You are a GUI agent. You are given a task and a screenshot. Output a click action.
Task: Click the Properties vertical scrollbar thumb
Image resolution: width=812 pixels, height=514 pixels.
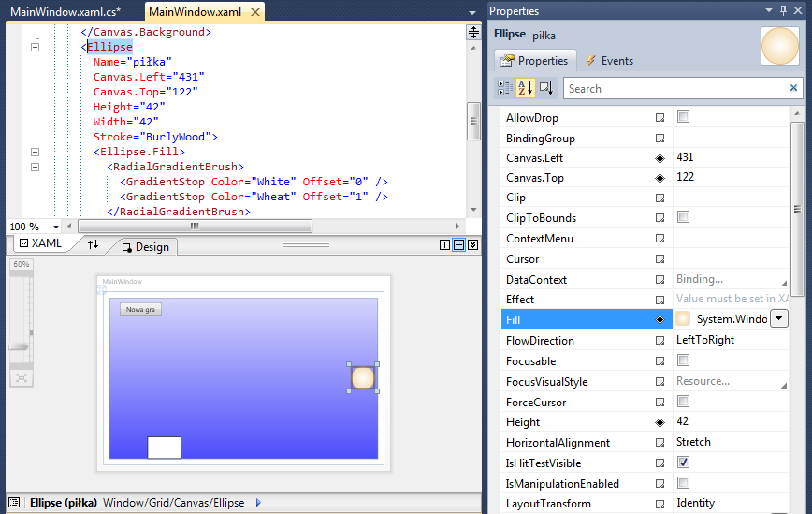point(797,209)
